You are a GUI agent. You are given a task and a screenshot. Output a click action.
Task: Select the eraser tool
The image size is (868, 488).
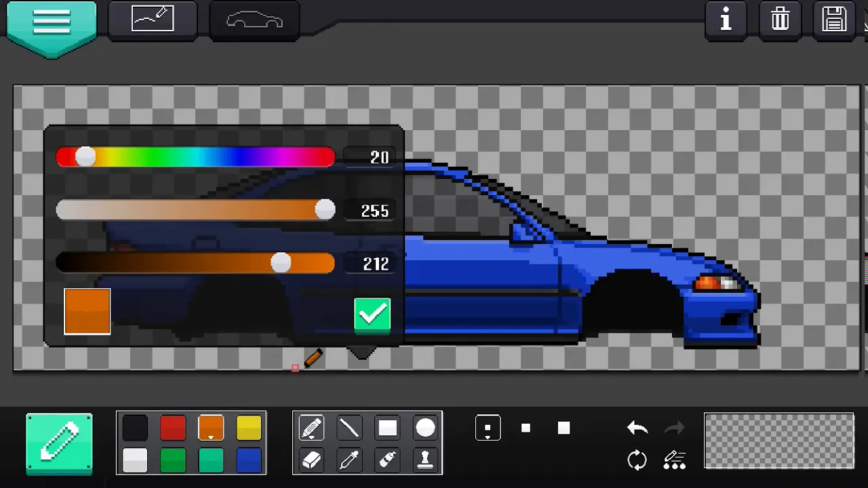click(x=311, y=461)
